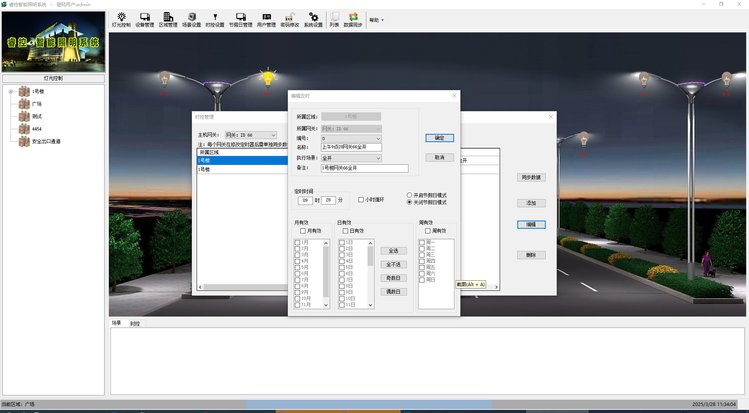Open 用户管理 user management icon

265,19
